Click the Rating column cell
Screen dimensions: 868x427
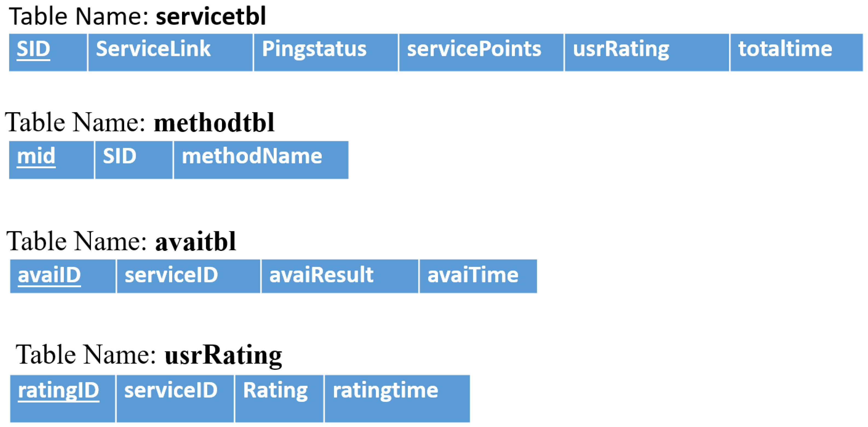(275, 391)
